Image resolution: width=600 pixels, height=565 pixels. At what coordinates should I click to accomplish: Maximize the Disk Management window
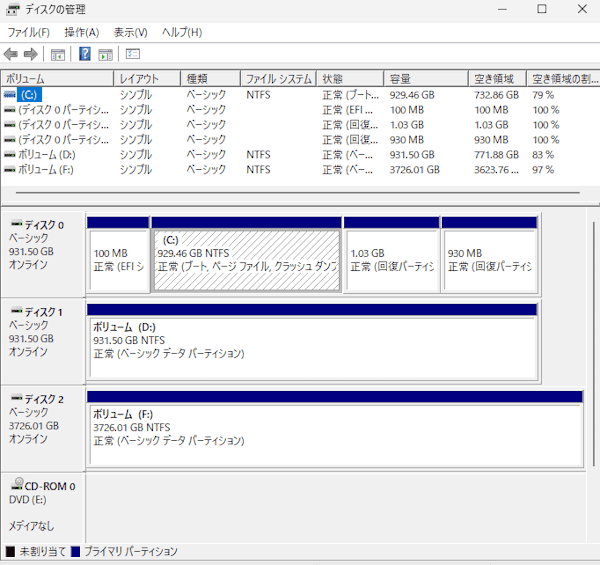[x=542, y=9]
